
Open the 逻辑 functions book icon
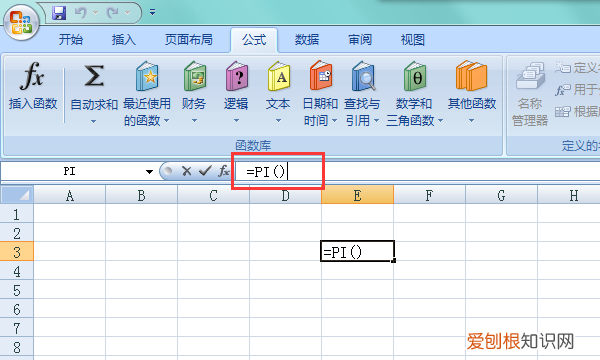(x=237, y=76)
